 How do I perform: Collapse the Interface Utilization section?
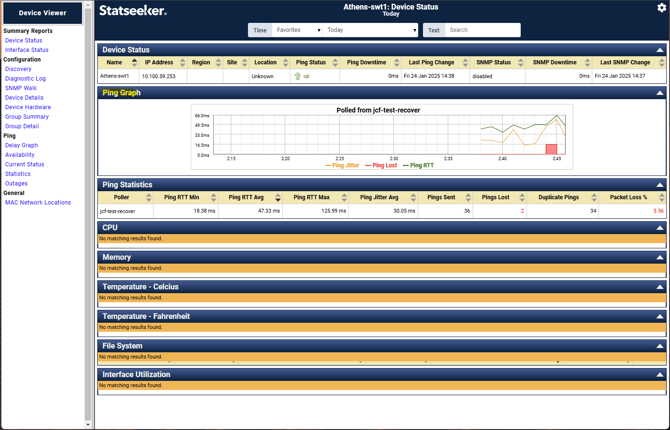coord(659,375)
